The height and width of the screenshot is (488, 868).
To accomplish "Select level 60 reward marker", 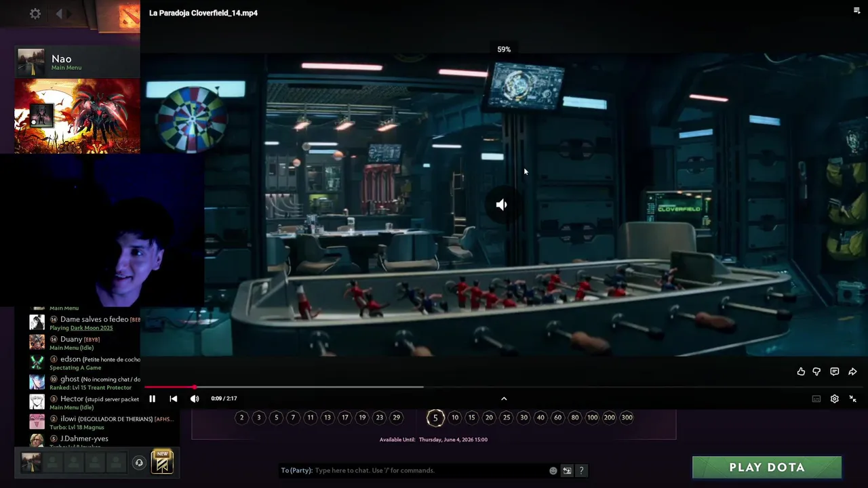I will click(558, 418).
